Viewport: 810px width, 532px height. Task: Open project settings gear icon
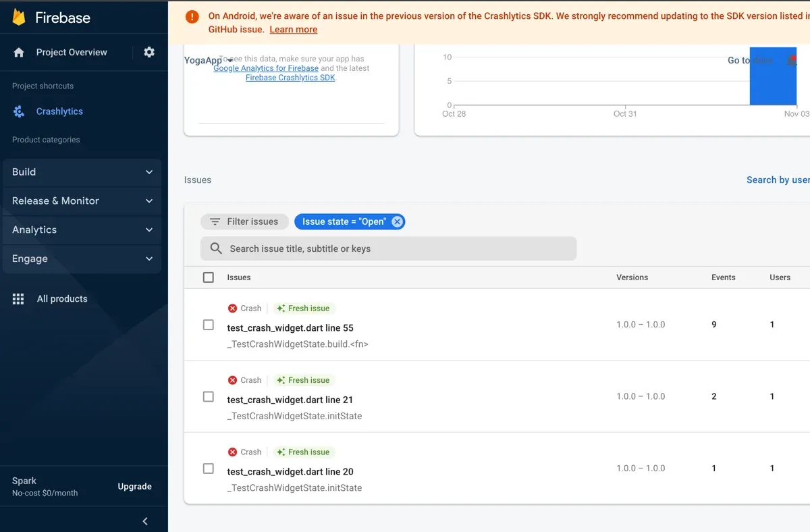click(149, 52)
